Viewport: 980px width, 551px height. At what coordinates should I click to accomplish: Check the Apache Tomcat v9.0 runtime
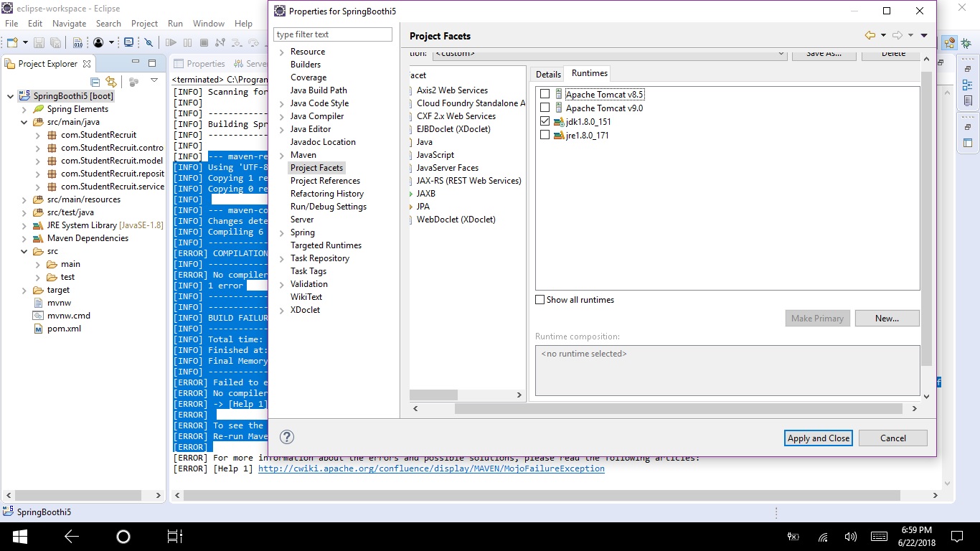(x=545, y=108)
